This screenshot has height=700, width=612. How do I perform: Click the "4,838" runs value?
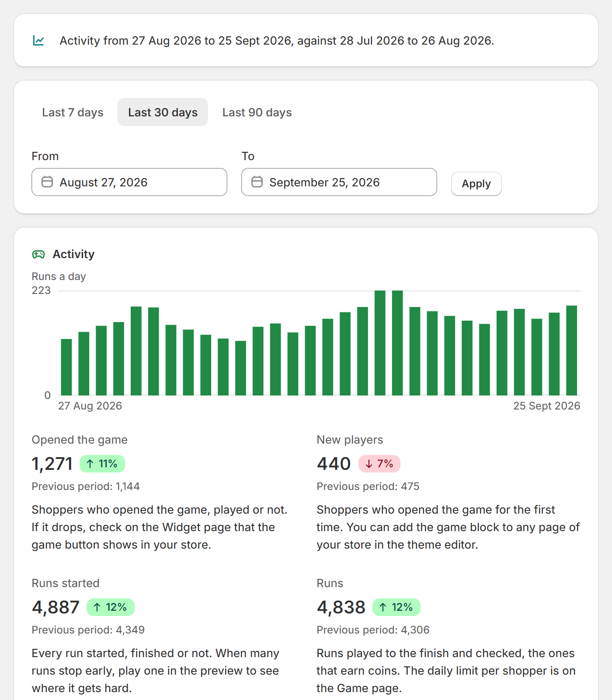pyautogui.click(x=341, y=607)
